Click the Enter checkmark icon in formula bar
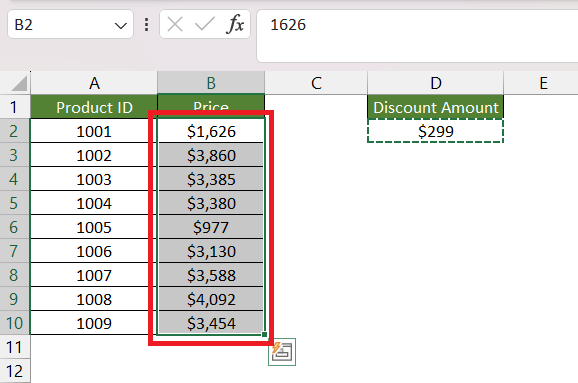 click(205, 25)
